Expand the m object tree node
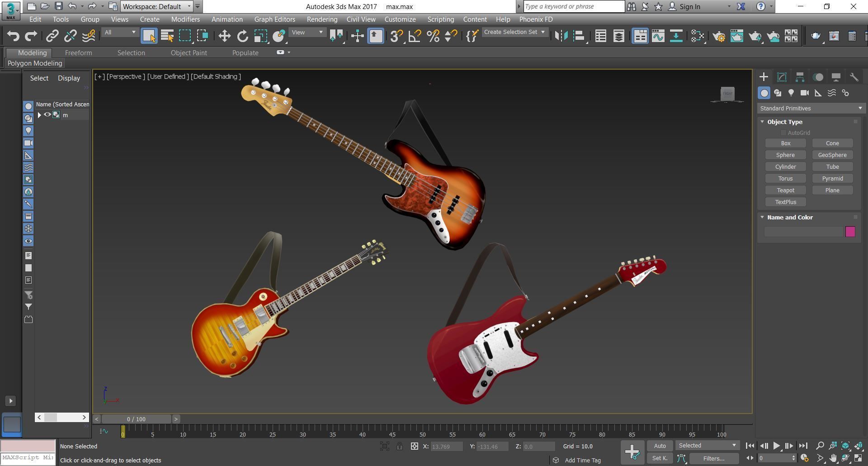868x466 pixels. [39, 115]
